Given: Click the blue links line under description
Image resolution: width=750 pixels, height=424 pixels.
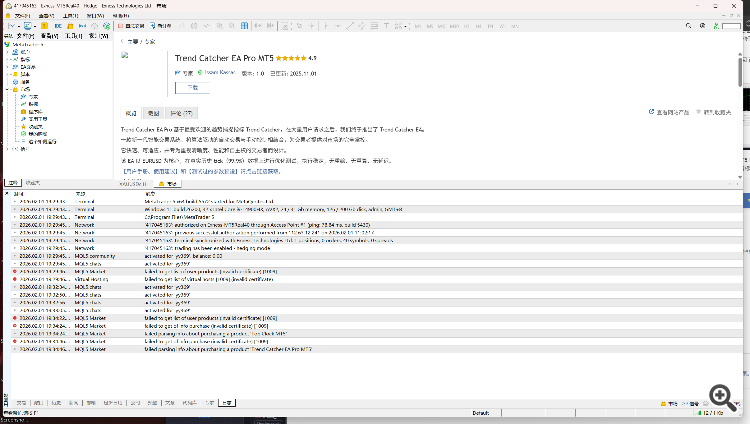Looking at the screenshot, I should coord(201,171).
